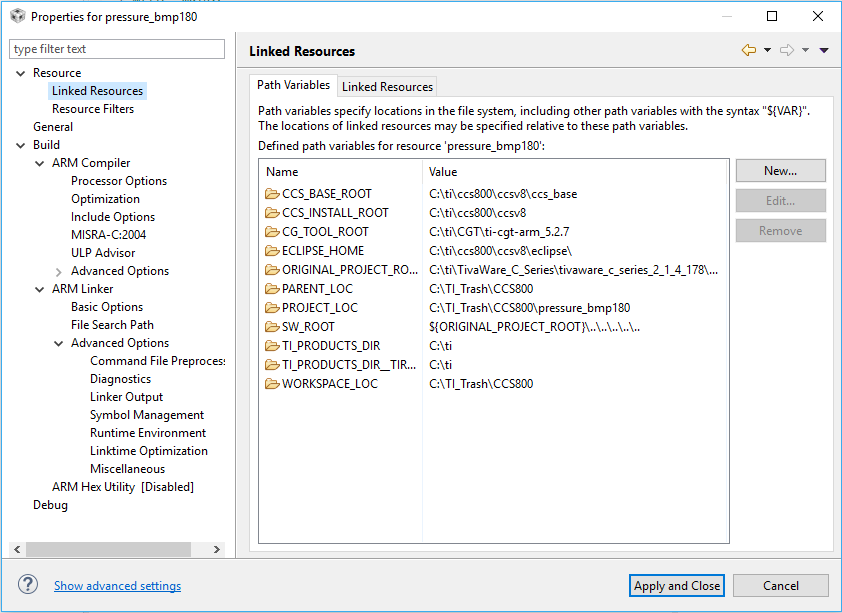842x613 pixels.
Task: Click the New... button
Action: point(780,171)
